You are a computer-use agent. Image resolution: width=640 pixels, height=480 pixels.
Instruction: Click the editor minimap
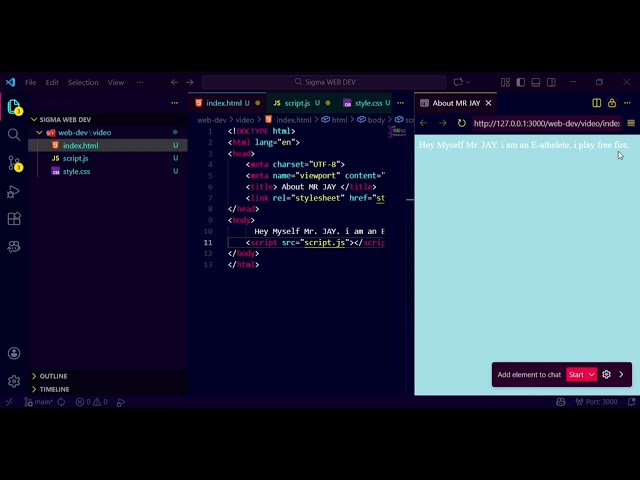point(398,131)
